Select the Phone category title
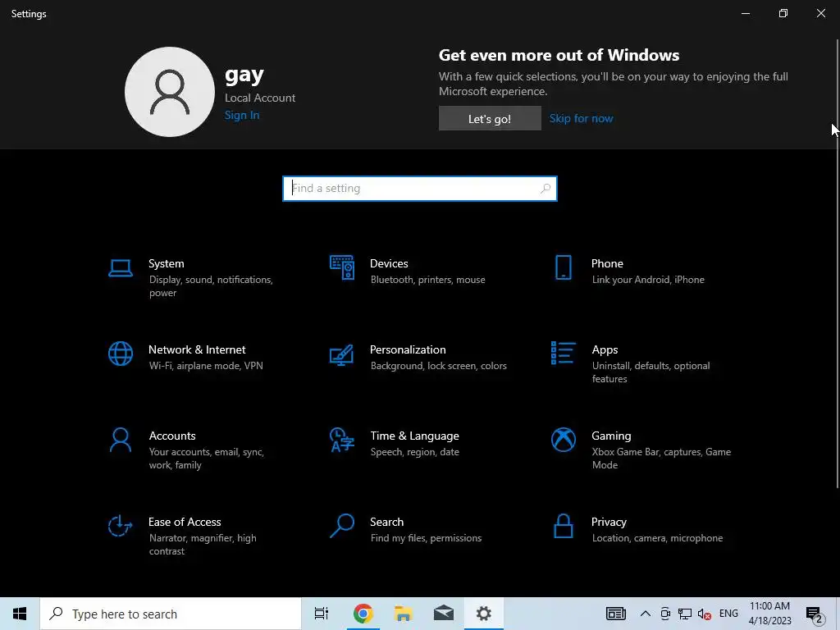Screen dimensions: 840x630 [608, 263]
